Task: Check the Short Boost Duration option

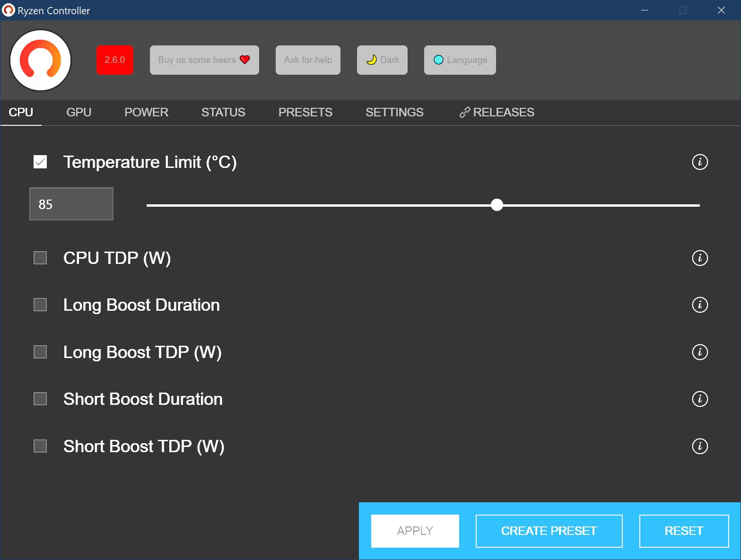Action: (x=40, y=399)
